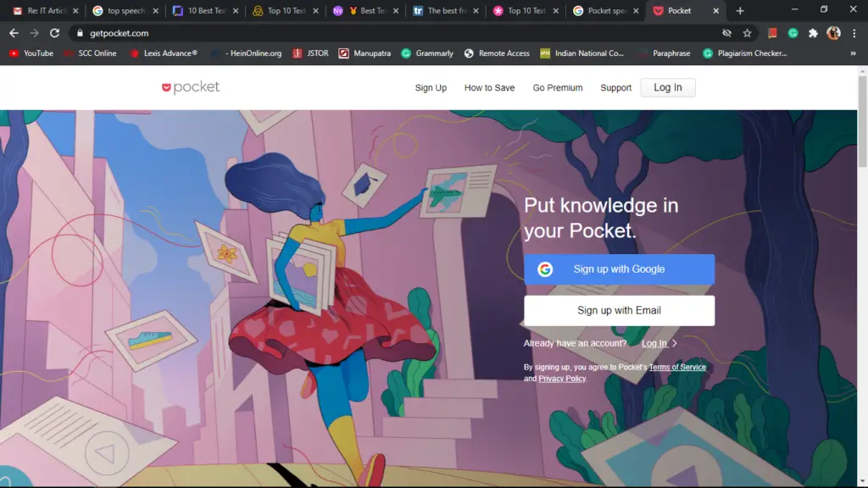The height and width of the screenshot is (488, 868).
Task: Open Plagiarism Checker bookmark
Action: (744, 53)
